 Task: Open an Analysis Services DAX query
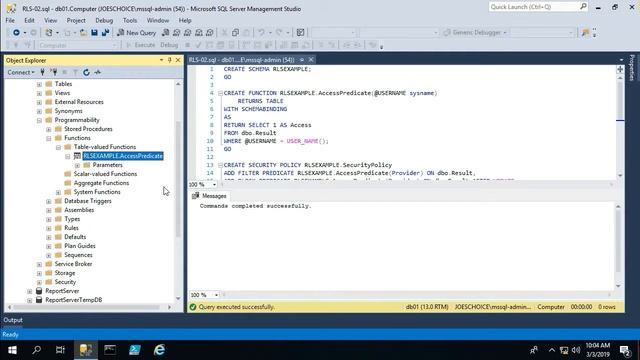(x=209, y=32)
